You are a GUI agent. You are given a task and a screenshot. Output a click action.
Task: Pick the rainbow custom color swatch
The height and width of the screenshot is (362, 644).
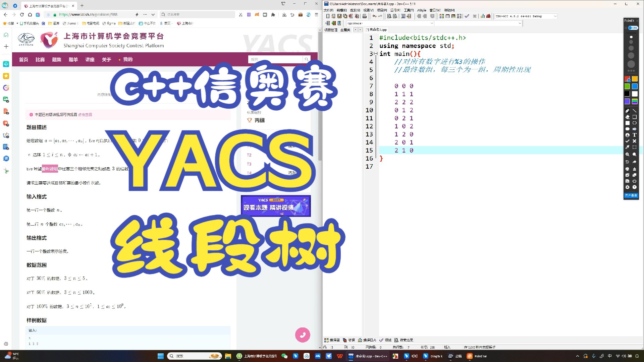point(635,101)
